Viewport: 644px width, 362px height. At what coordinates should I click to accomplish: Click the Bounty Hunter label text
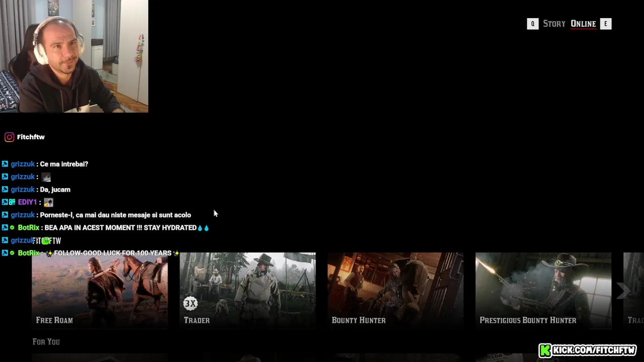[x=359, y=320]
